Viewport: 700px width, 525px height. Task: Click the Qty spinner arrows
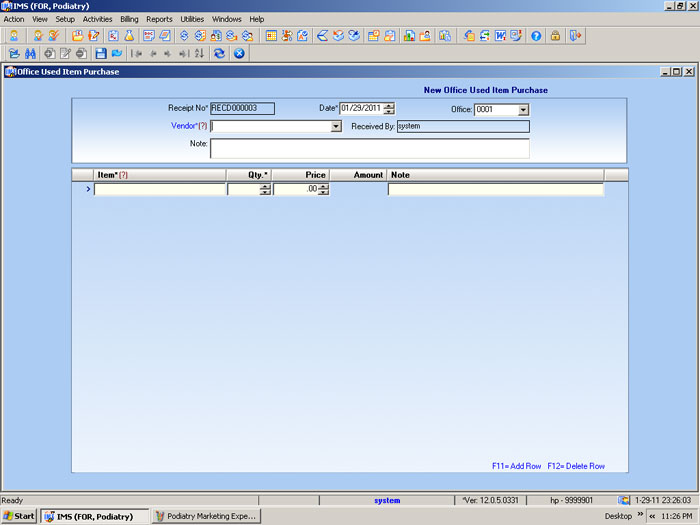click(x=265, y=189)
